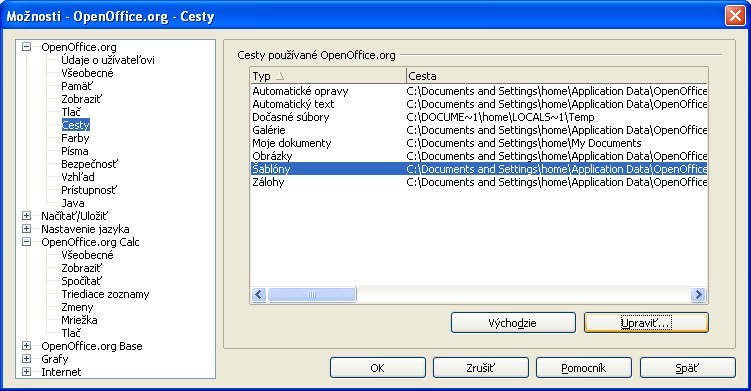Open Triediace zoznamy settings

pyautogui.click(x=105, y=294)
